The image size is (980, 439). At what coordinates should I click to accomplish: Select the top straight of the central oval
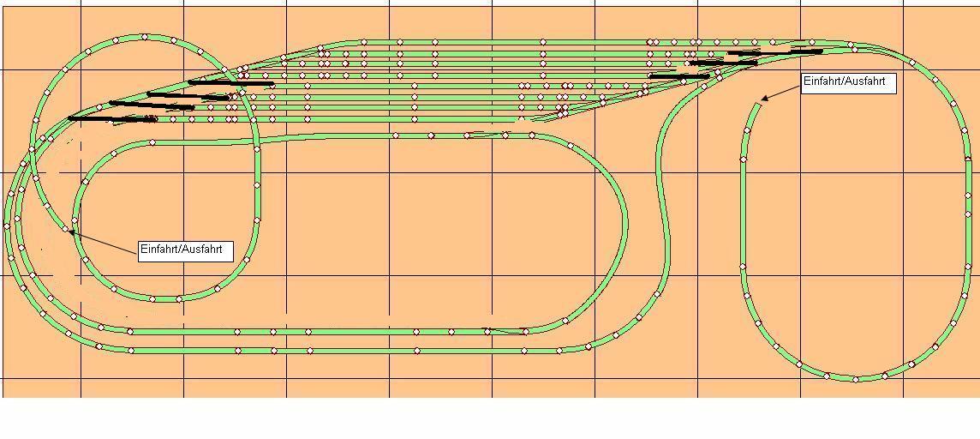click(343, 136)
